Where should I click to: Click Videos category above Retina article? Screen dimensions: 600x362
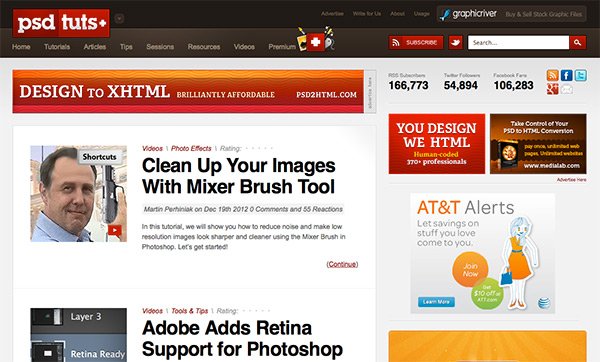coord(152,311)
